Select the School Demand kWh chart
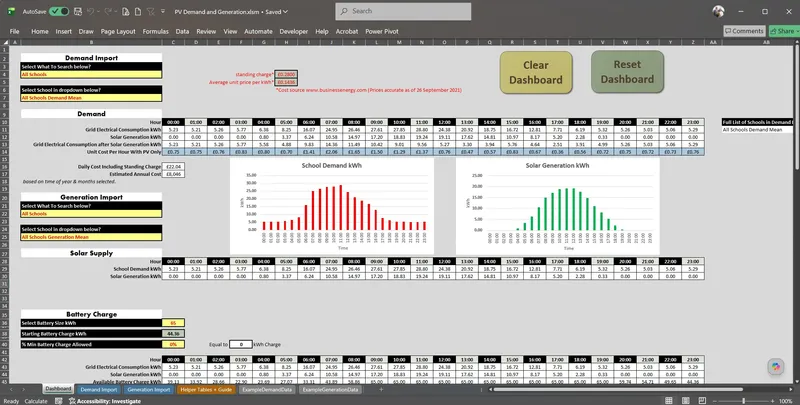Screen dimensions: 800x405 pyautogui.click(x=332, y=206)
